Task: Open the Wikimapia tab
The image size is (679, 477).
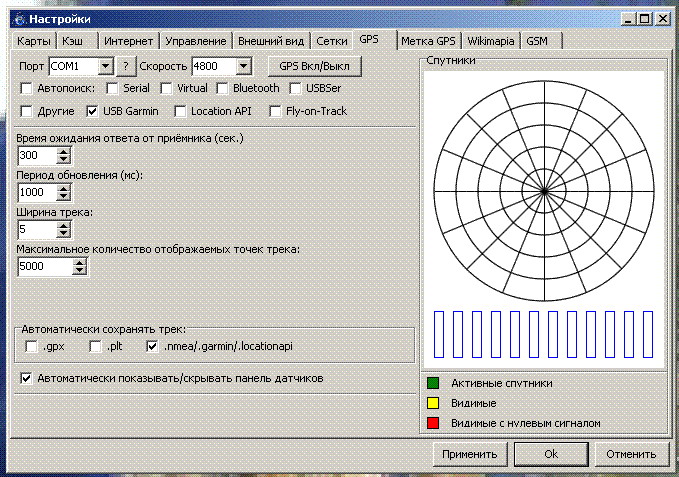Action: coord(490,41)
